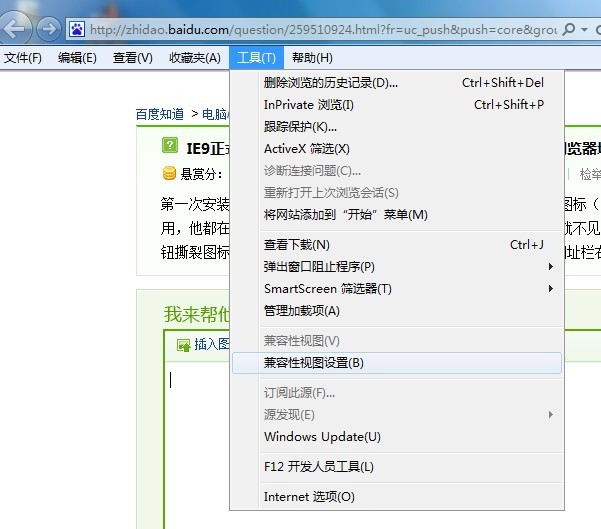The width and height of the screenshot is (601, 529).
Task: Open F12 开发人员工具(L)
Action: coord(397,467)
